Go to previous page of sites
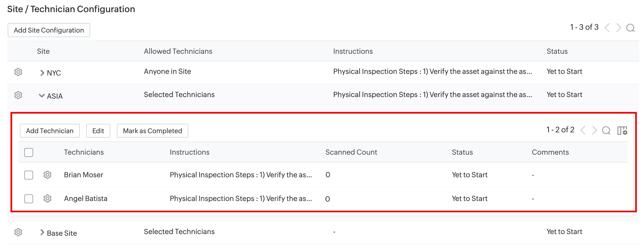644x252 pixels. [607, 28]
